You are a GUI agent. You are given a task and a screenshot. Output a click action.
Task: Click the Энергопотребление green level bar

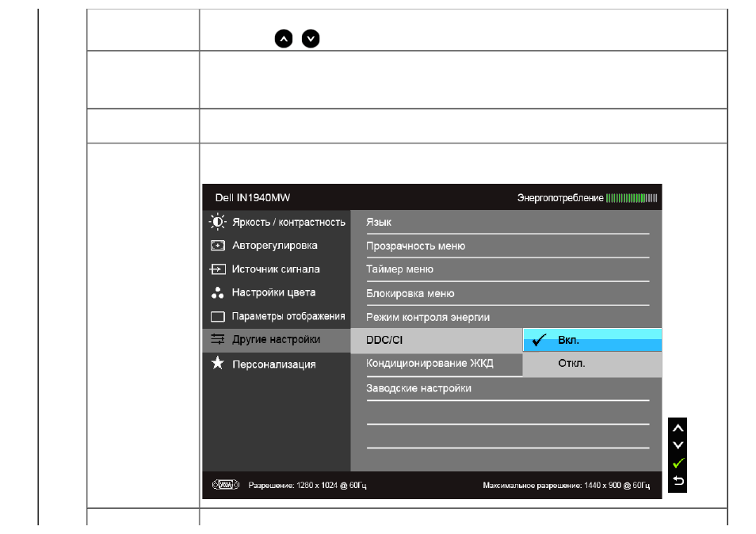click(632, 198)
